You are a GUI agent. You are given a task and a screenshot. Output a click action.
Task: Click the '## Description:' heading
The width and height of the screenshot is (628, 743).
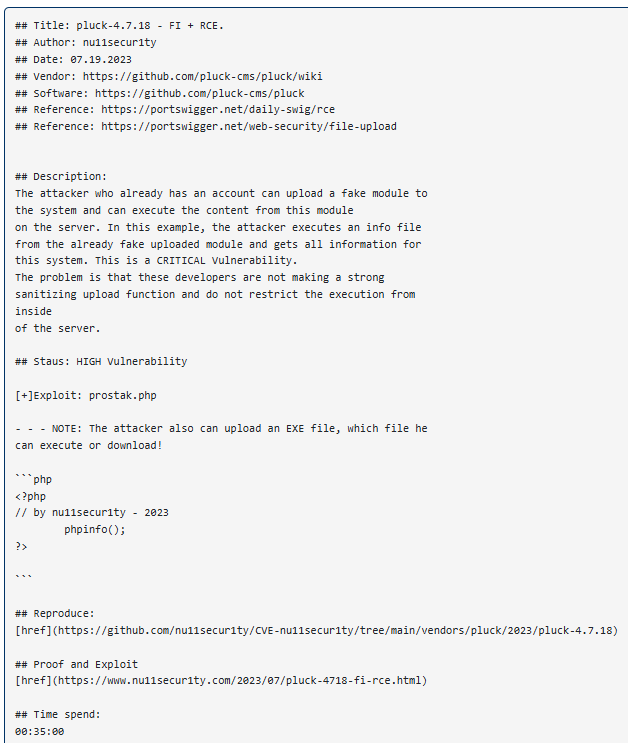point(62,177)
